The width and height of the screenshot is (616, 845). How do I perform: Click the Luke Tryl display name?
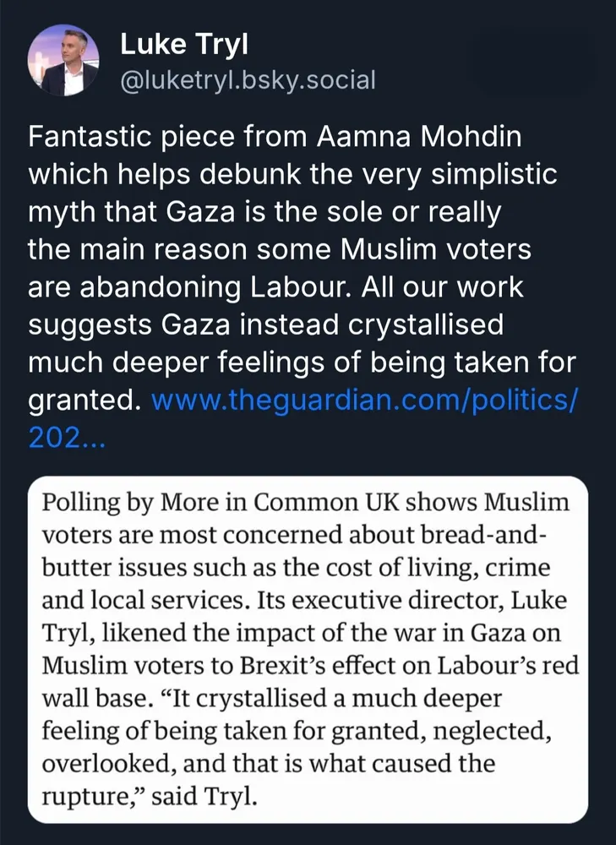pos(178,44)
